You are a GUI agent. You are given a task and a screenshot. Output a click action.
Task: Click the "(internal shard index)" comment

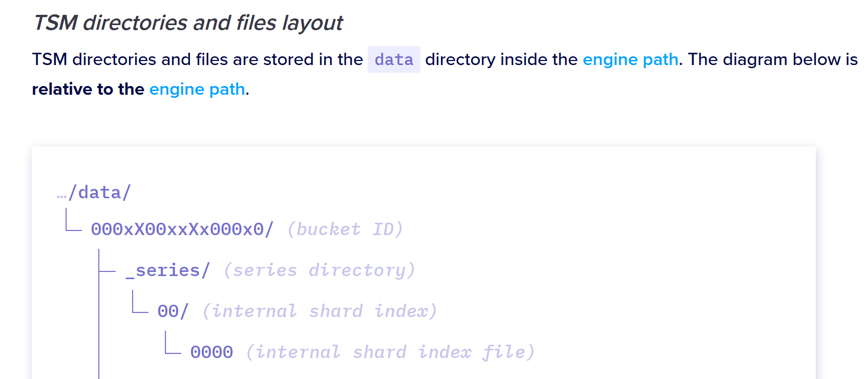coord(320,311)
